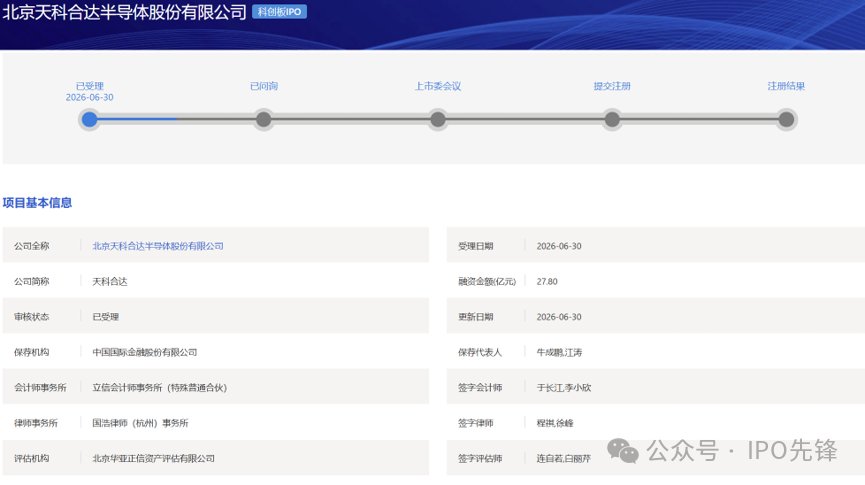Select the 已受理 progress step dot

click(x=89, y=119)
